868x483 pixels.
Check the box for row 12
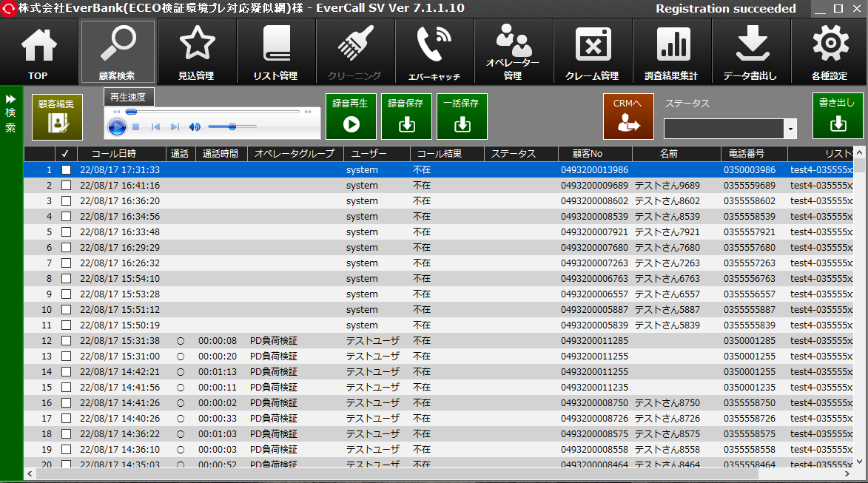tap(67, 341)
